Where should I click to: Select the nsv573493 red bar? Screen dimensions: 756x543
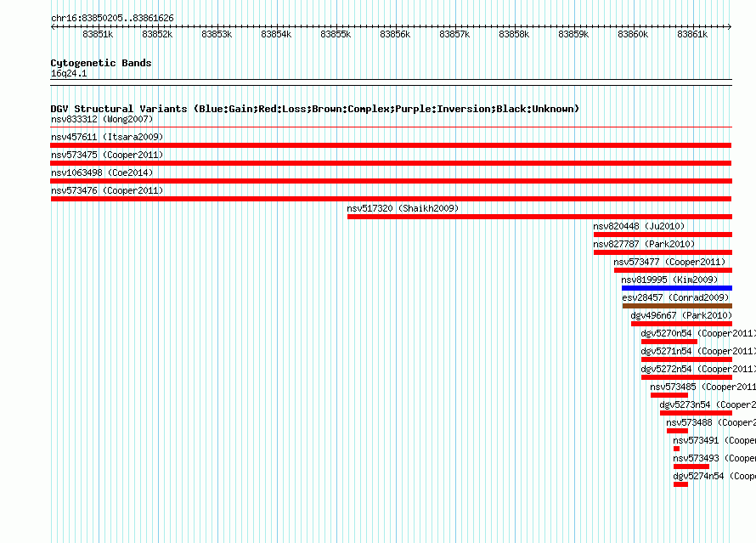[691, 467]
